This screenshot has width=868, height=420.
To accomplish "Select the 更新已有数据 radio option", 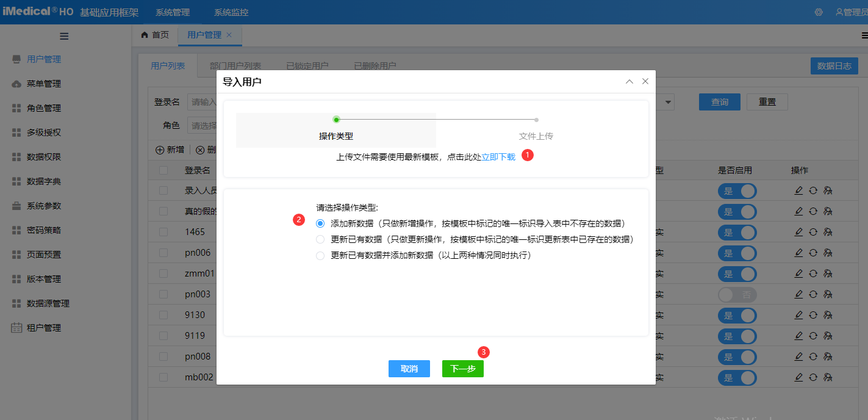I will click(x=320, y=239).
